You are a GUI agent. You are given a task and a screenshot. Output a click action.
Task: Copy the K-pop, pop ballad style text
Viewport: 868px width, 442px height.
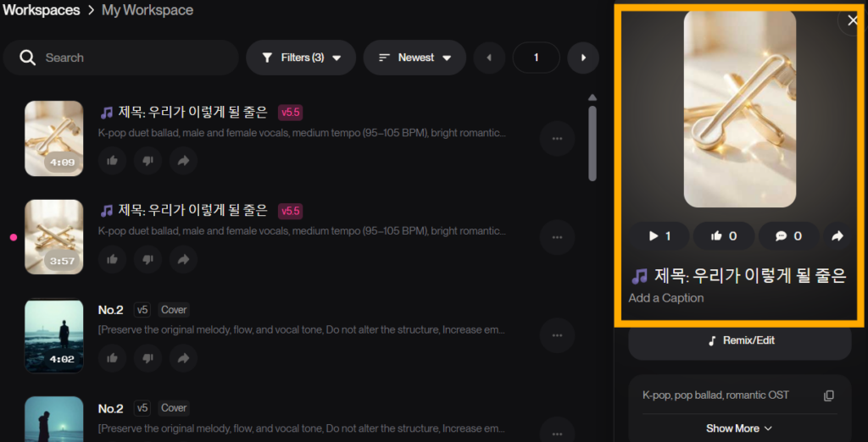click(829, 395)
